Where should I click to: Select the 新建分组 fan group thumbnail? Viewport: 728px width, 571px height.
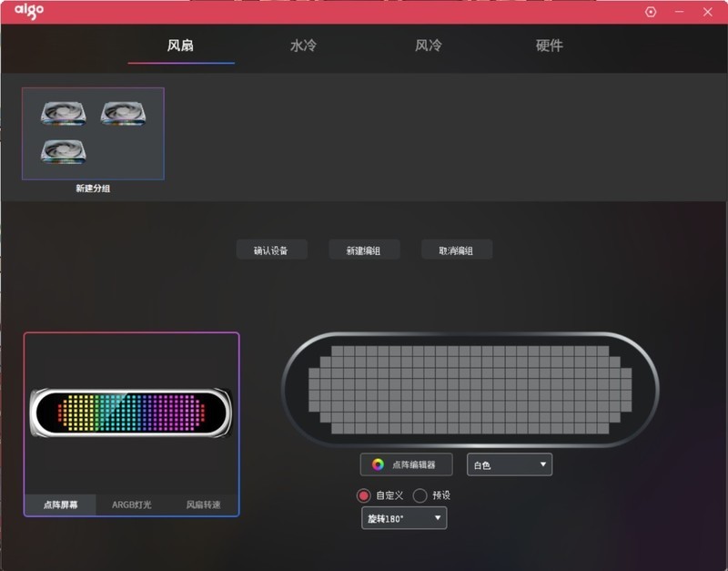pyautogui.click(x=92, y=132)
